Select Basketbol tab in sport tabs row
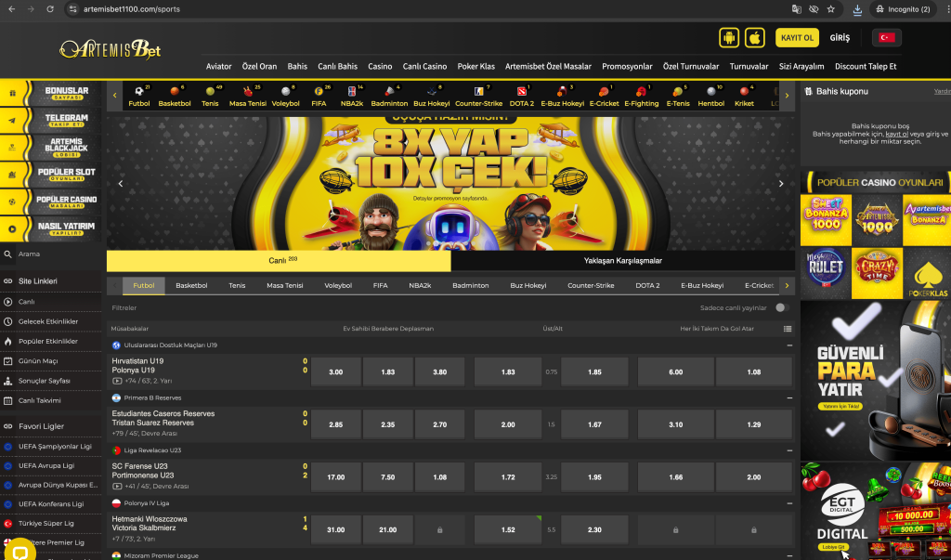Image resolution: width=951 pixels, height=560 pixels. click(191, 285)
